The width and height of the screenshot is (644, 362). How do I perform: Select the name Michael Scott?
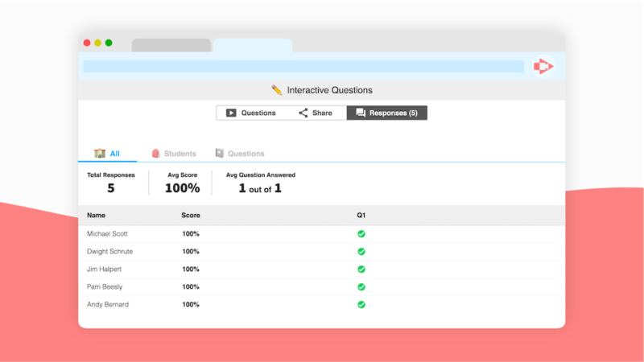point(107,233)
